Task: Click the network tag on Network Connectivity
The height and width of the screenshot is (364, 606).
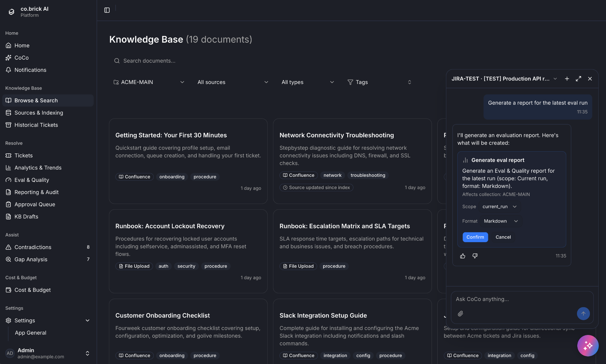Action: [332, 175]
